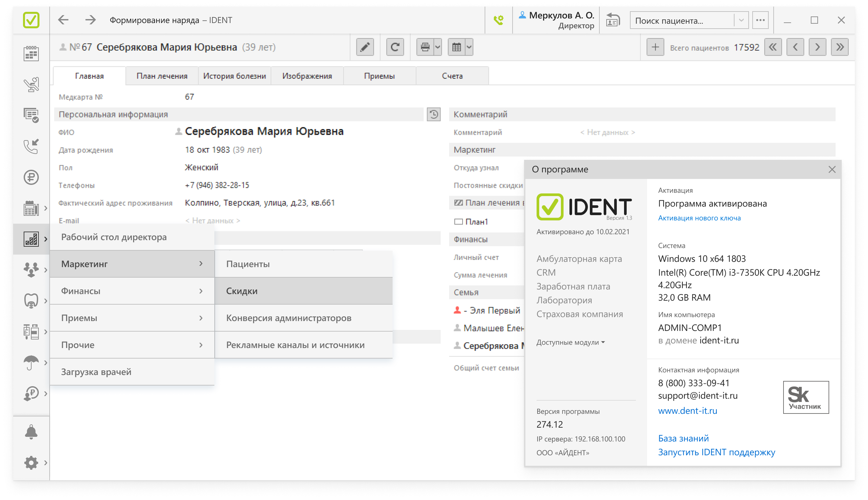
Task: Click the Активация нового ключа link
Action: [x=699, y=218]
